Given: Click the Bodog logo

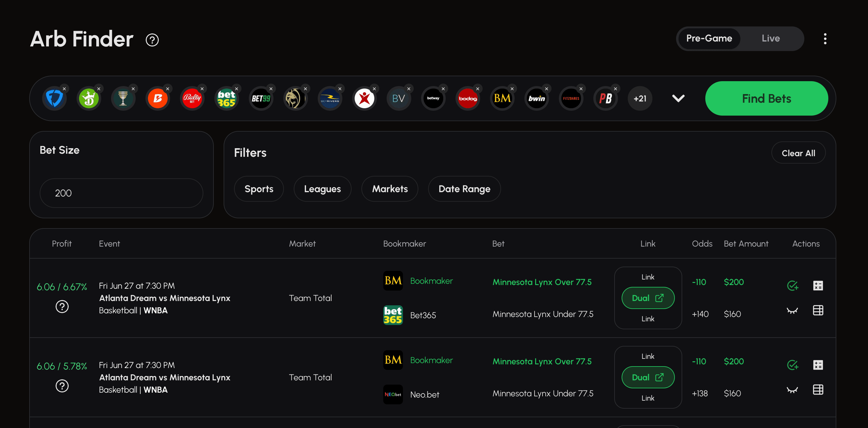Looking at the screenshot, I should click(468, 98).
